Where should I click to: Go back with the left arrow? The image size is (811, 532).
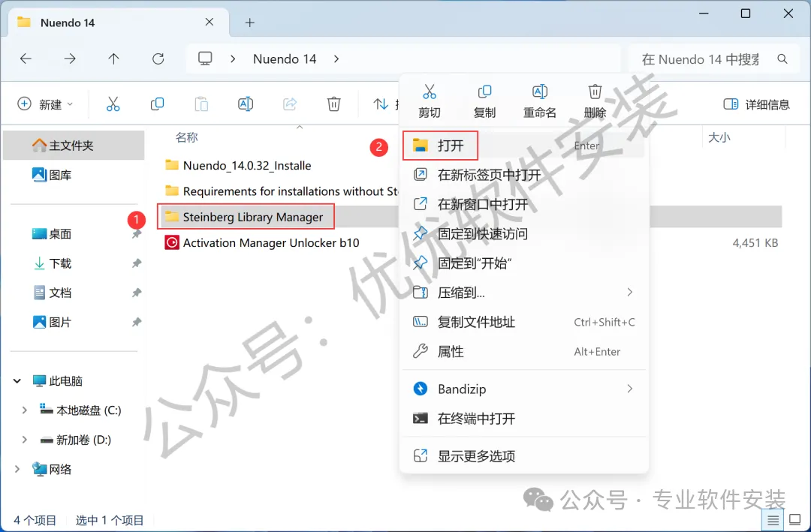tap(26, 59)
